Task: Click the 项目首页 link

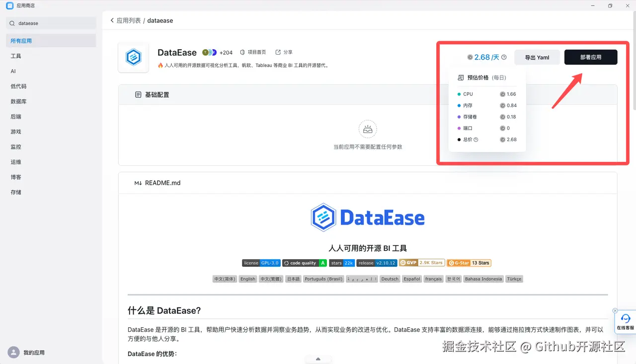Action: click(x=253, y=52)
